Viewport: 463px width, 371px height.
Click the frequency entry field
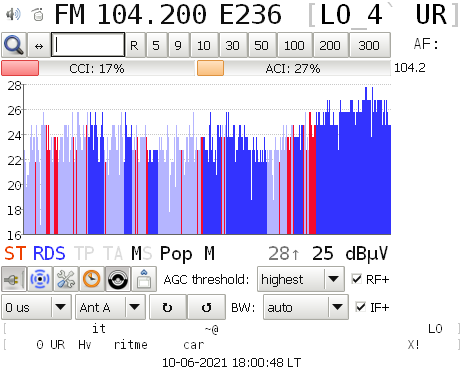pyautogui.click(x=88, y=45)
